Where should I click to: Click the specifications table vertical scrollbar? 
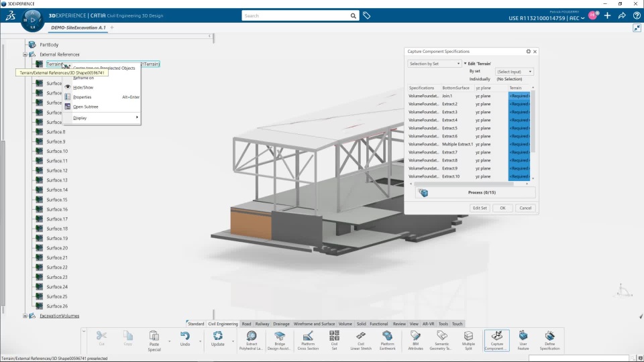[x=533, y=121]
